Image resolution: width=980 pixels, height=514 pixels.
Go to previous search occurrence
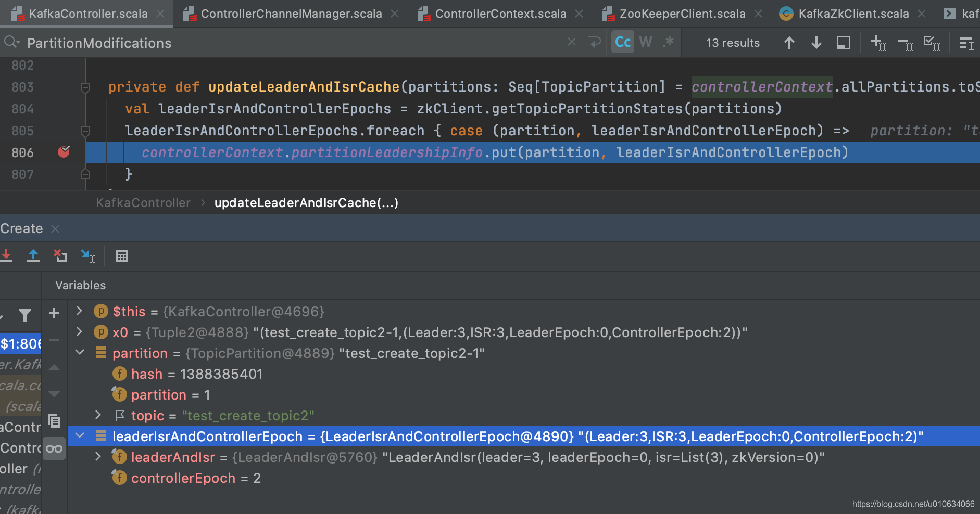click(789, 43)
